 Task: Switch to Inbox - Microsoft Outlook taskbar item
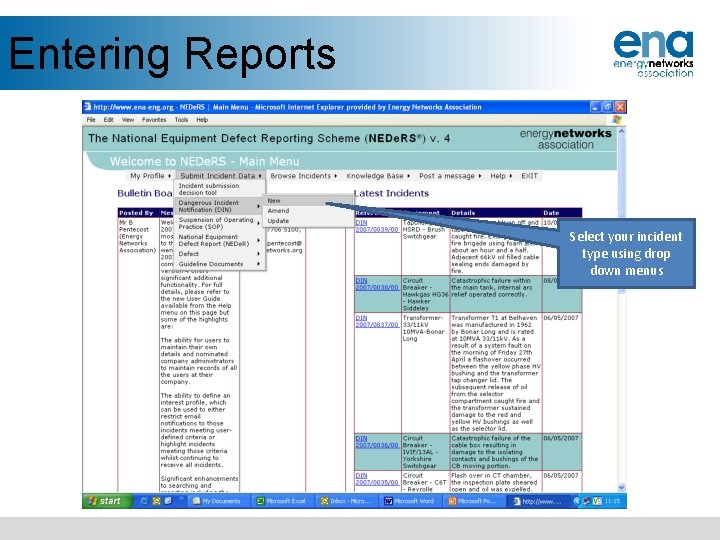pos(347,501)
